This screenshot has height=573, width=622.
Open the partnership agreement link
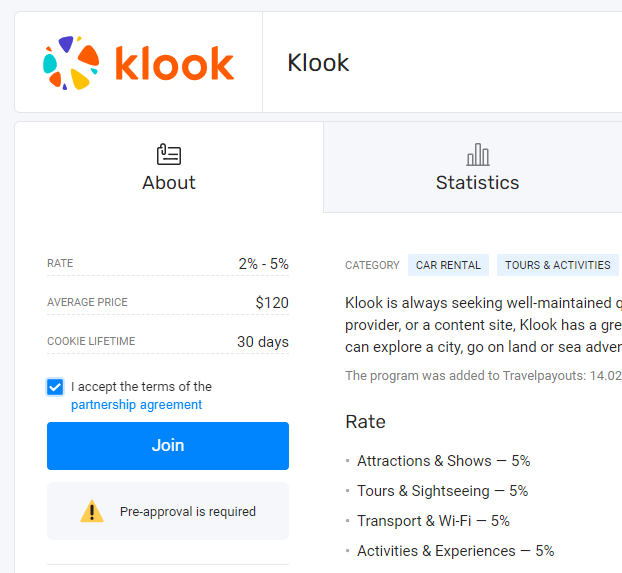pyautogui.click(x=136, y=405)
